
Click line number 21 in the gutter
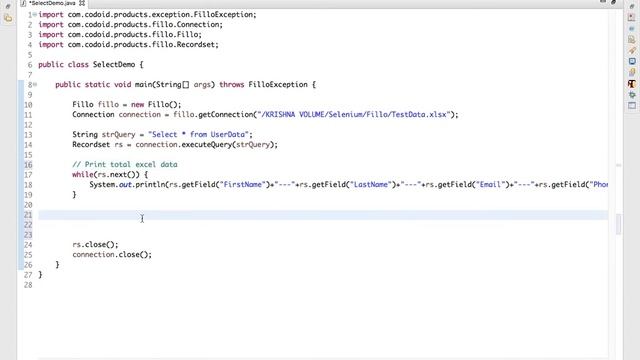pos(28,215)
